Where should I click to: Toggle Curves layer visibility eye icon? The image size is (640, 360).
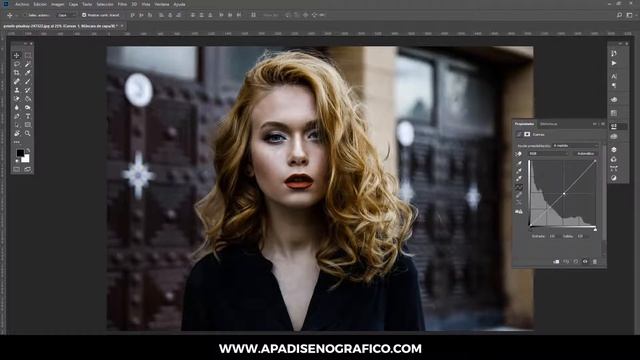(585, 261)
